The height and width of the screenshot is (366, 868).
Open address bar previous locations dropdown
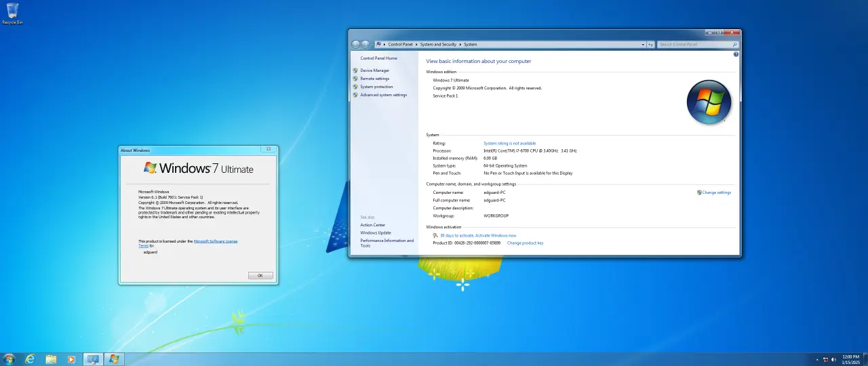click(643, 44)
